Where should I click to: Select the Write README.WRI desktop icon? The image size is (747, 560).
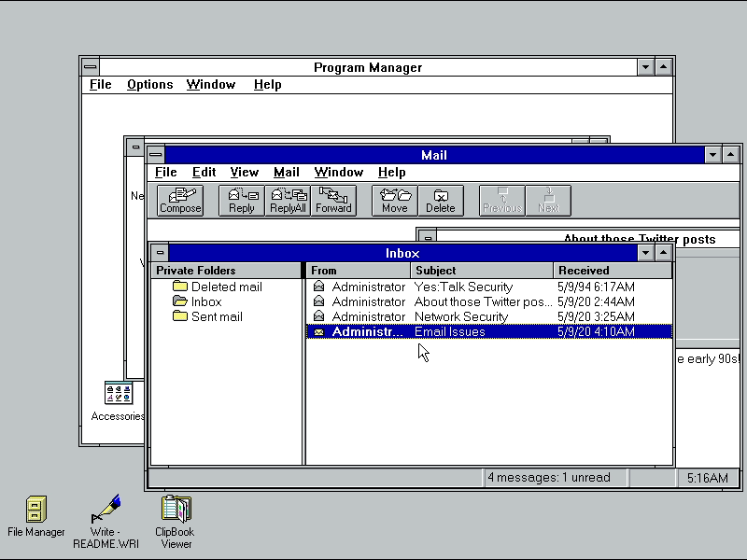coord(106,510)
